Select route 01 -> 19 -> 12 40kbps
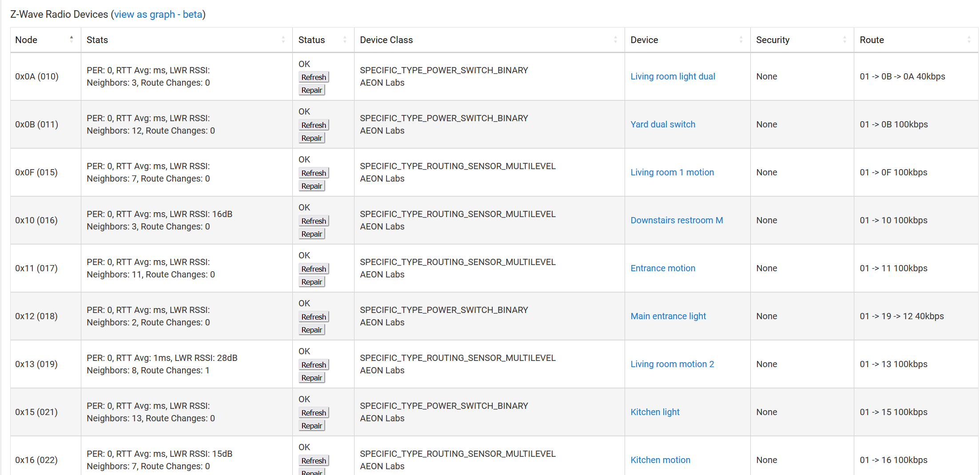The width and height of the screenshot is (980, 475). tap(902, 316)
